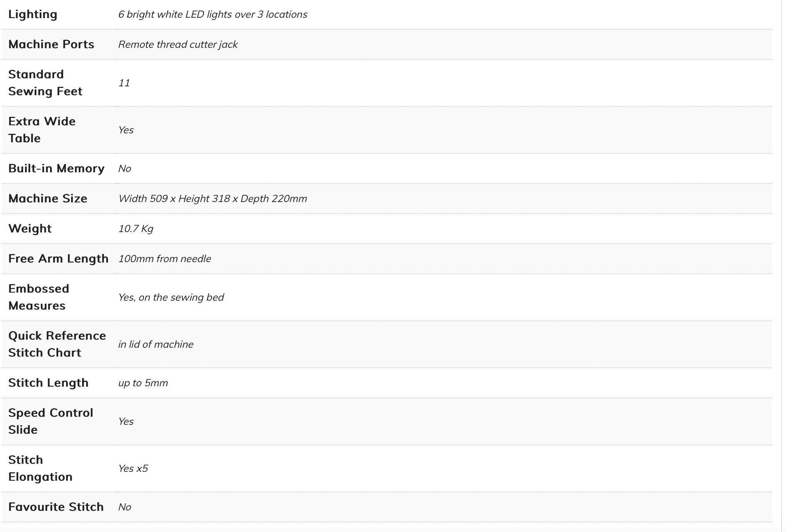The image size is (787, 532).
Task: Click the Remote thread cutter jack value
Action: click(x=178, y=44)
